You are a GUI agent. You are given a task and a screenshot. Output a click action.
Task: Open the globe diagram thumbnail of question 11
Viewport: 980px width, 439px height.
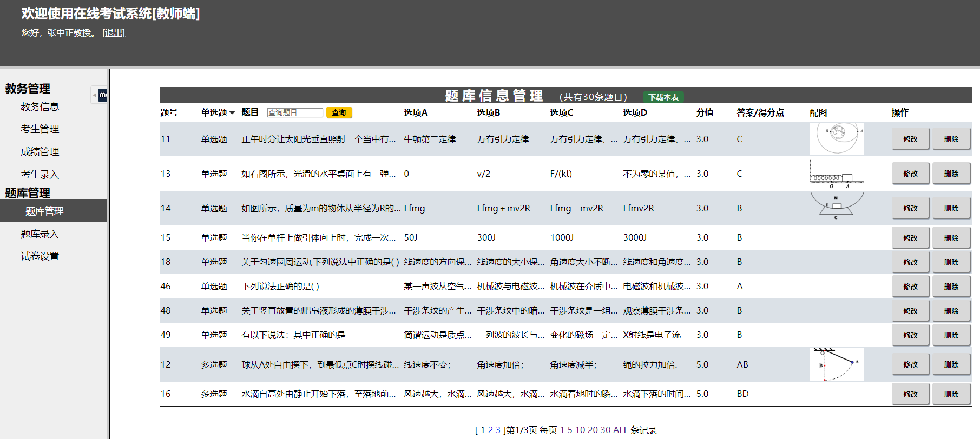pyautogui.click(x=837, y=139)
